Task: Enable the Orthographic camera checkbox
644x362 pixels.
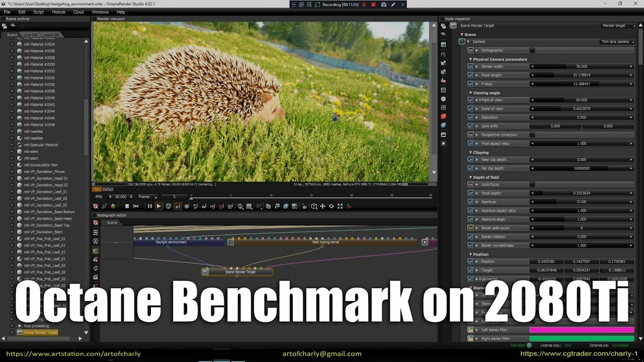Action: coord(532,50)
